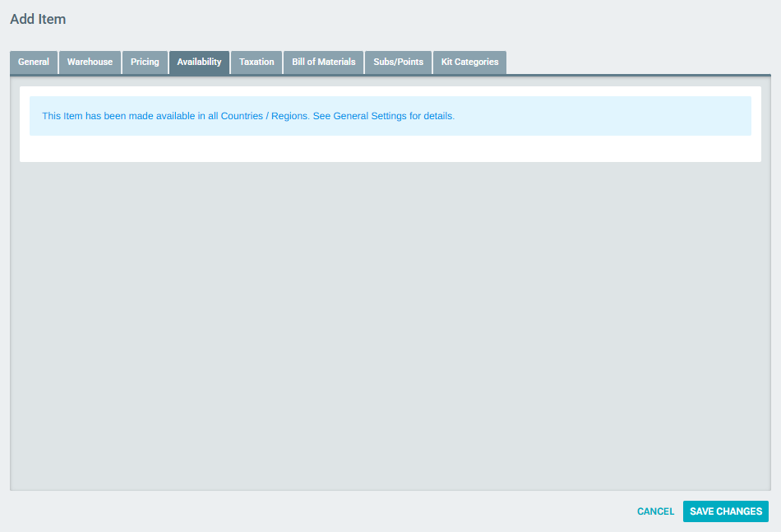Open pricing configuration from the tab strip
The height and width of the screenshot is (532, 781).
[145, 62]
